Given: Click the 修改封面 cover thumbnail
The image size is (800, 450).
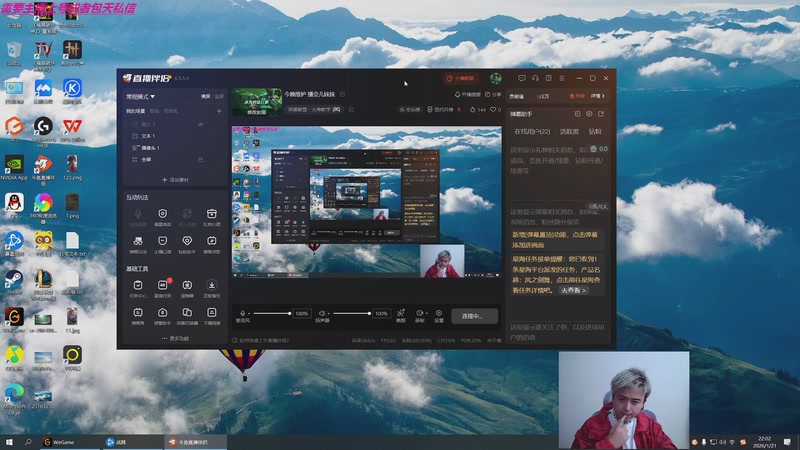Looking at the screenshot, I should (257, 102).
